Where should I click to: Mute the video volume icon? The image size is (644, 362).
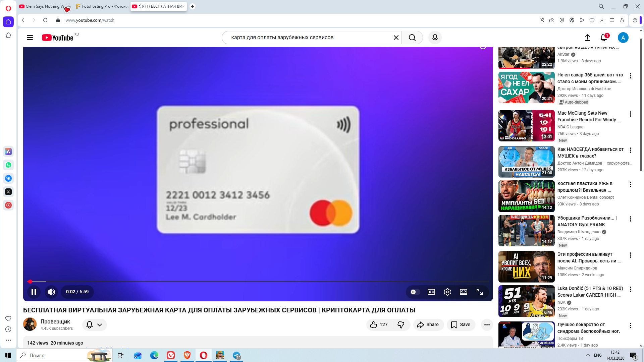51,292
